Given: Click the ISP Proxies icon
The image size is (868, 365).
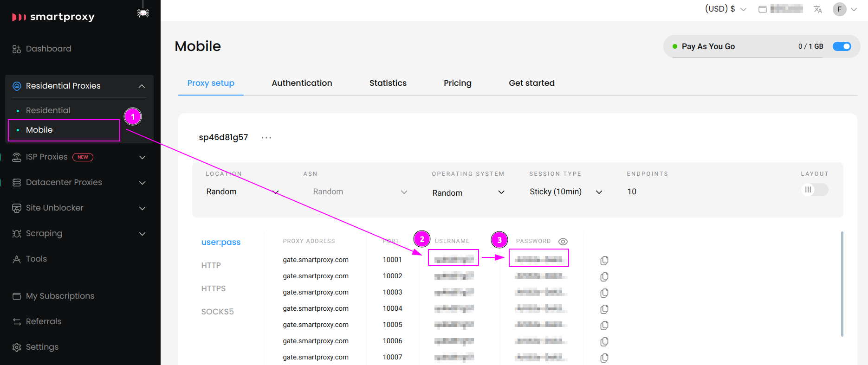Looking at the screenshot, I should click(x=17, y=157).
